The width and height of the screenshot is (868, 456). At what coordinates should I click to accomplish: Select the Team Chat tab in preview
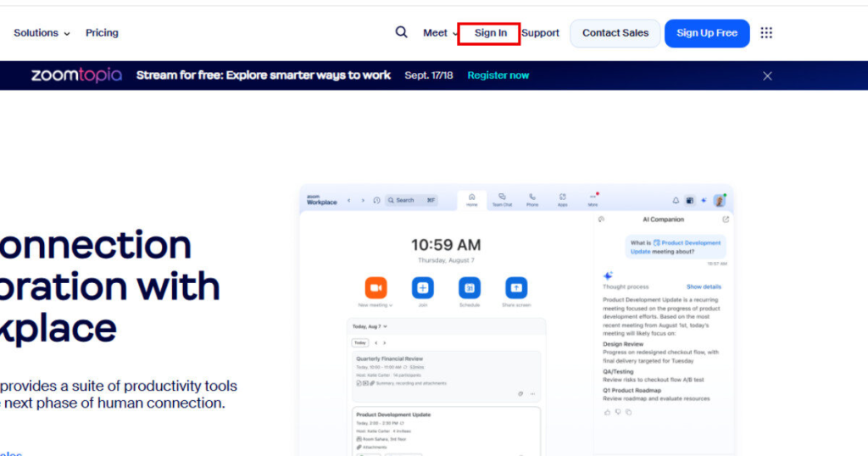pyautogui.click(x=502, y=200)
